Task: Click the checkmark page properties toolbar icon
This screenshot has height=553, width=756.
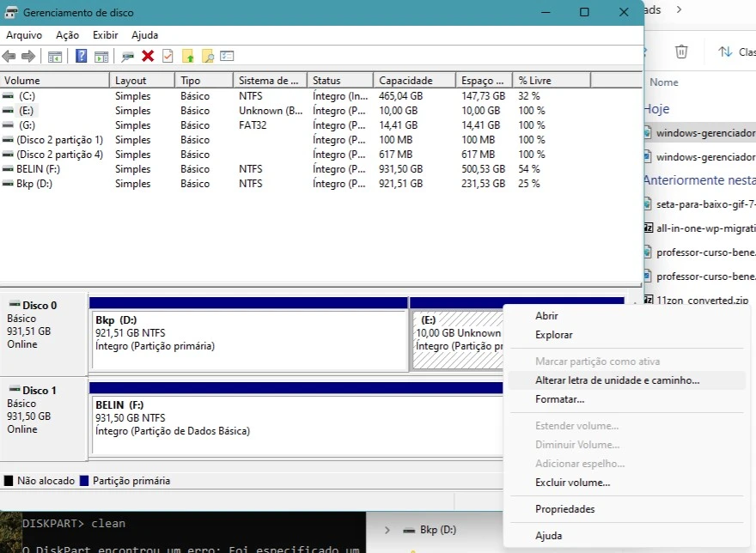Action: (x=168, y=56)
